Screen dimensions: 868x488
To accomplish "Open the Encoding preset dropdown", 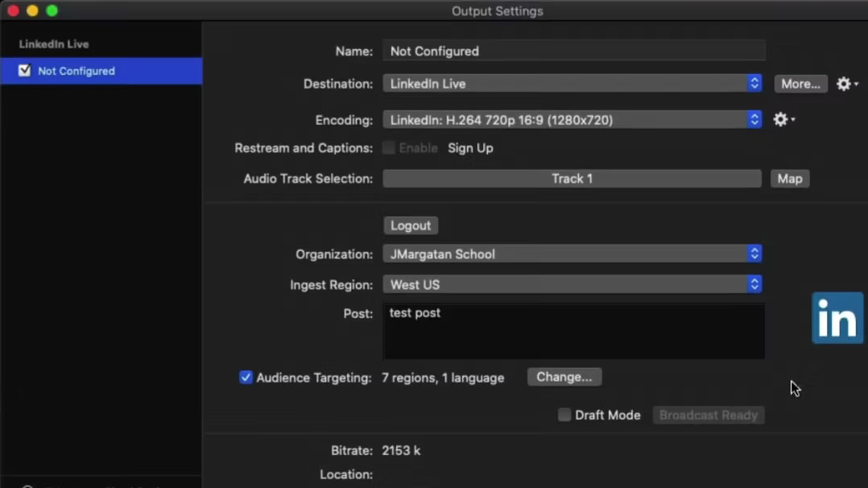I will (x=572, y=120).
